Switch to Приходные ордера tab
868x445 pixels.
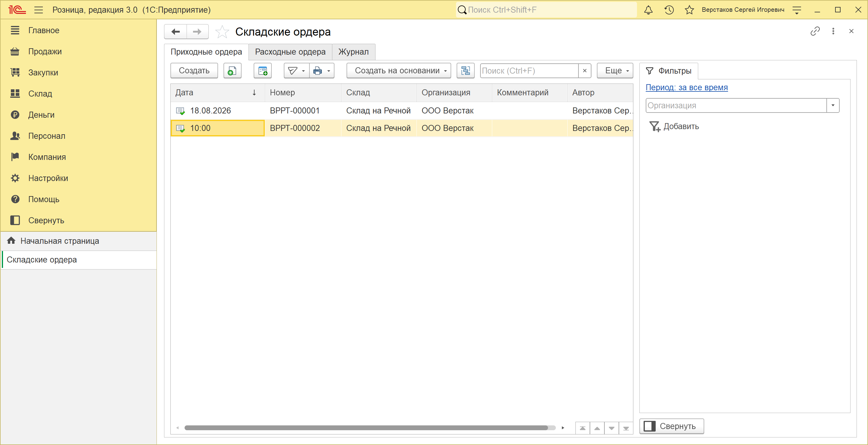click(x=206, y=52)
